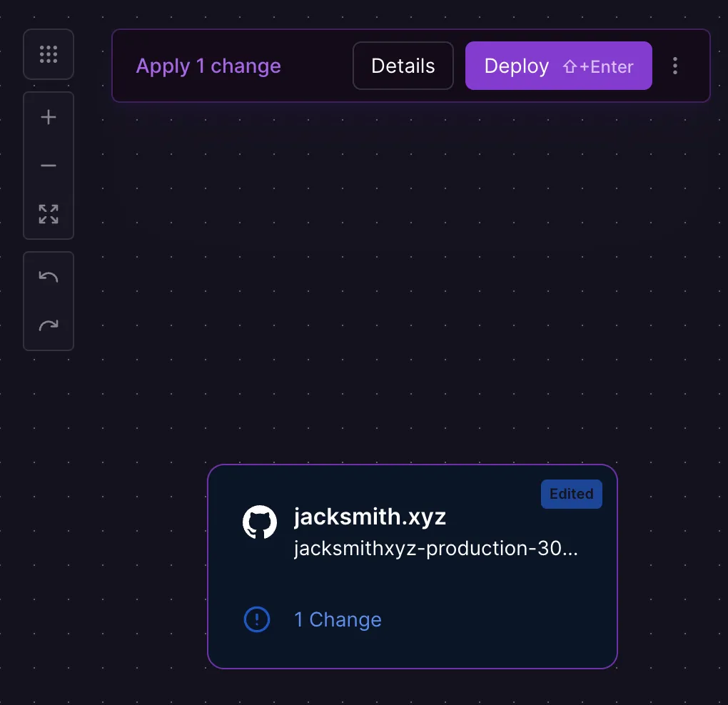728x705 pixels.
Task: Redo the last undone change
Action: (49, 325)
